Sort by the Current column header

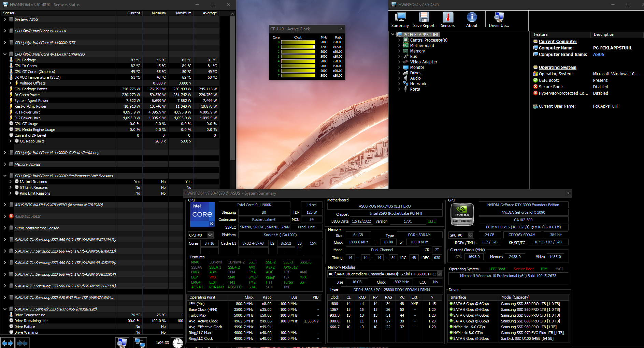coord(130,13)
